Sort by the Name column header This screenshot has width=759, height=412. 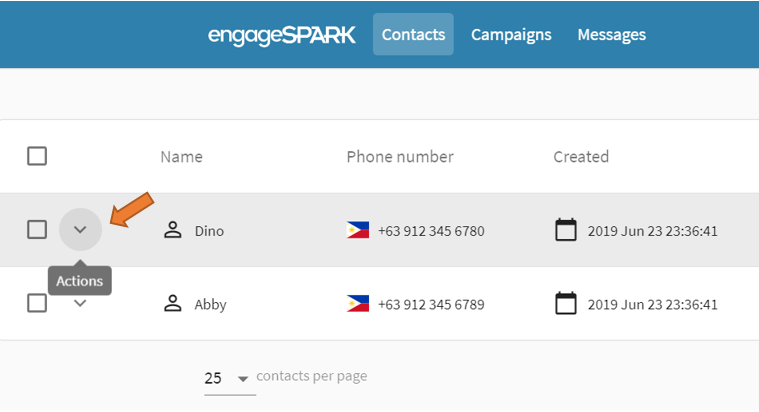coord(181,157)
